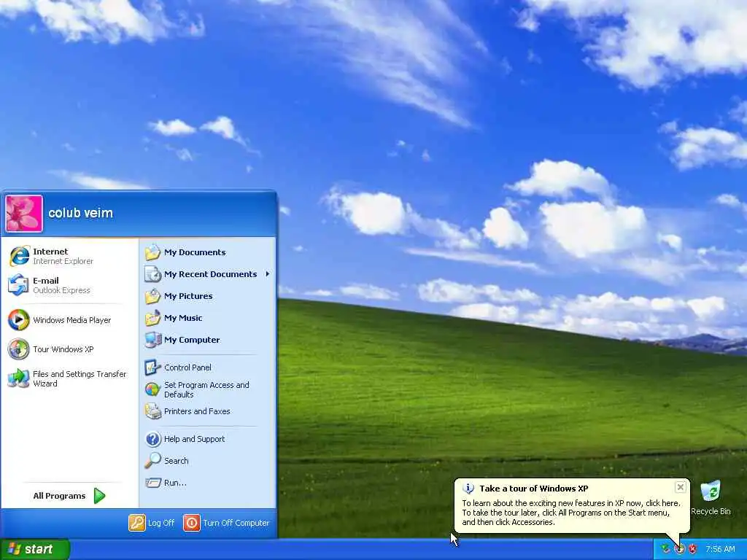Screen dimensions: 747x560
Task: Open Recycle Bin desktop icon
Action: tap(711, 491)
